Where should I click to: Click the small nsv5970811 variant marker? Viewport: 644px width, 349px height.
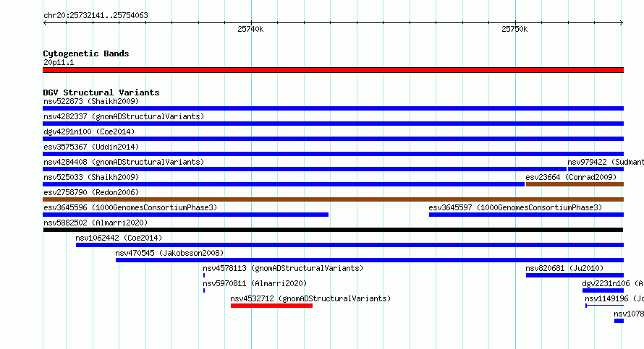(204, 290)
